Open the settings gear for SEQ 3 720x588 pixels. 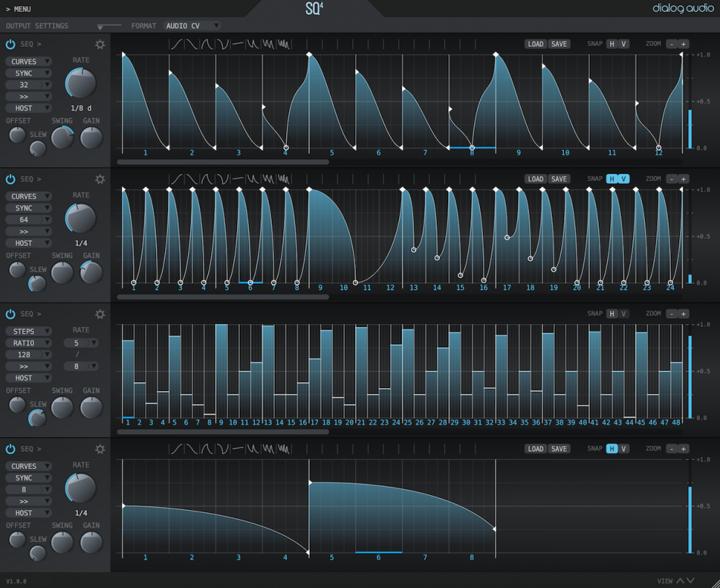[x=99, y=314]
